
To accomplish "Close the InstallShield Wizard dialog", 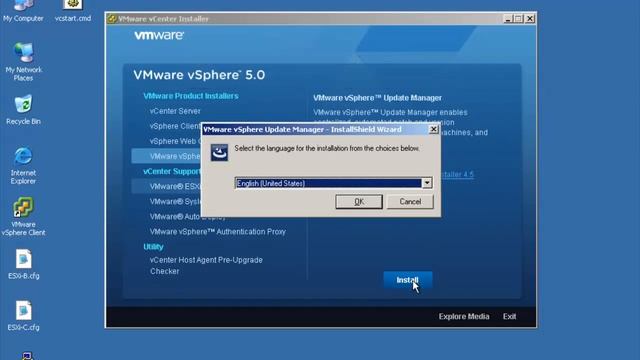I will [x=433, y=129].
